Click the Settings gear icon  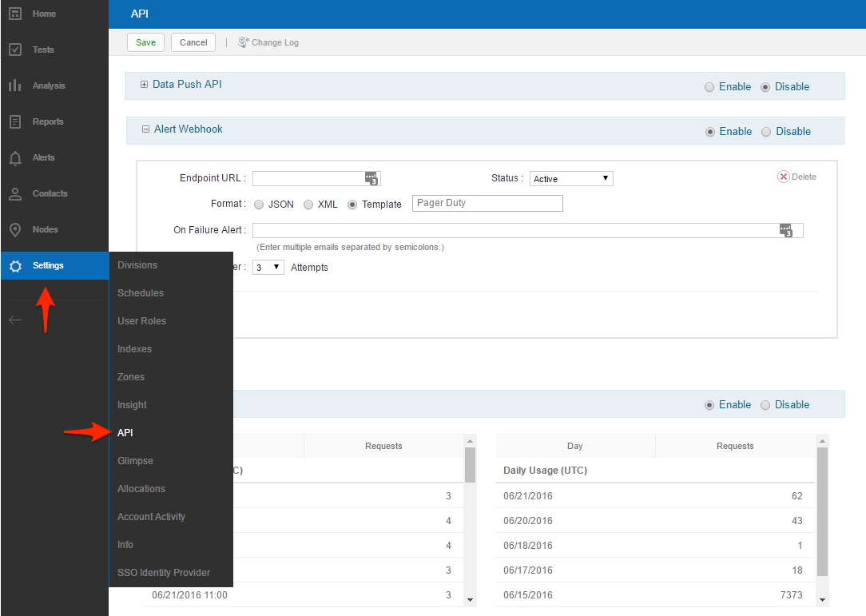[15, 266]
